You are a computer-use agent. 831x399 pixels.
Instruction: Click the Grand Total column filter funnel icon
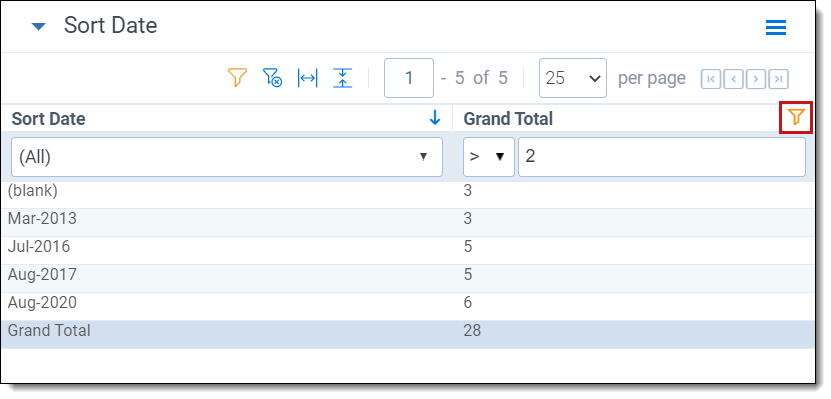coord(796,117)
